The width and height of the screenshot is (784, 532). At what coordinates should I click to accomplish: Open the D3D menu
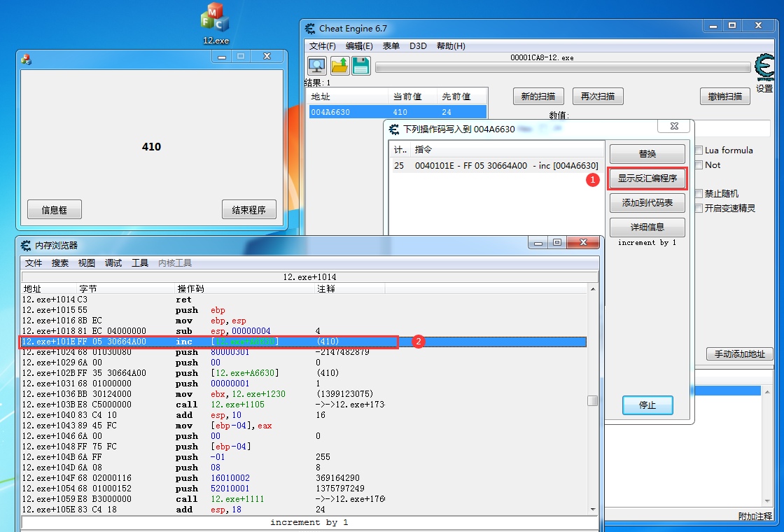coord(418,46)
